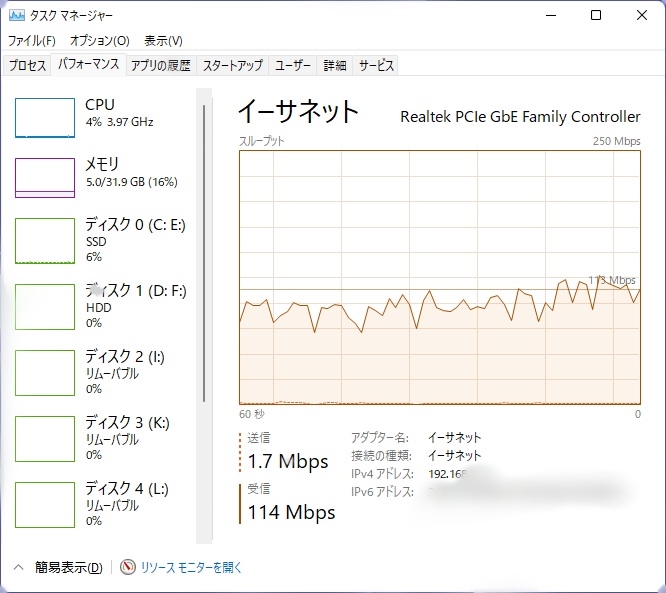Click the Task Manager app icon in title bar
The height and width of the screenshot is (593, 666).
[x=17, y=16]
